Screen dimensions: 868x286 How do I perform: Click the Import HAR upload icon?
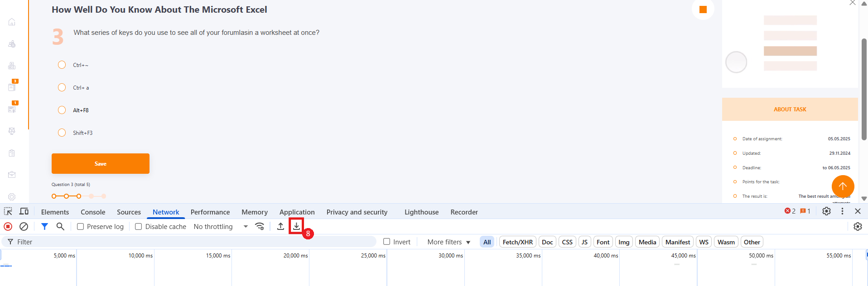pyautogui.click(x=280, y=226)
